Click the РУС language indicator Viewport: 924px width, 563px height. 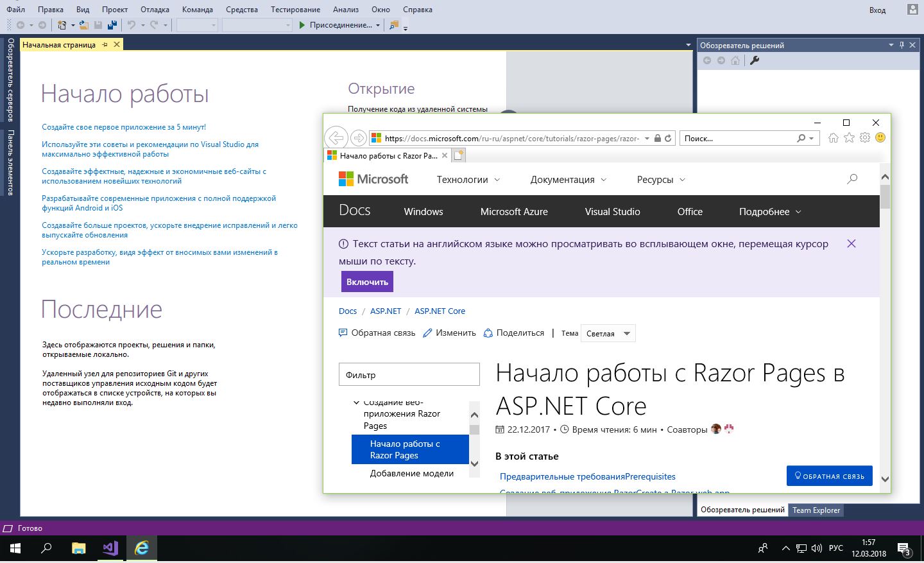tap(835, 548)
